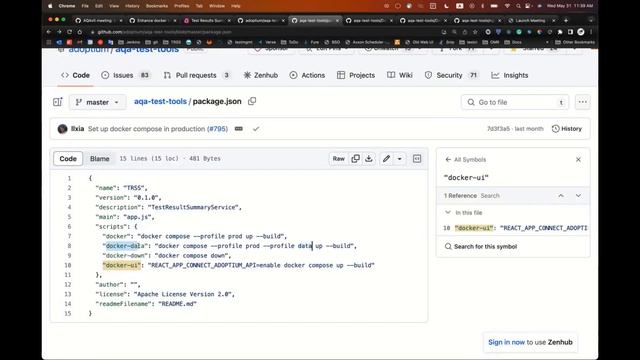The height and width of the screenshot is (360, 640).
Task: Focus the Go to file search field
Action: [x=516, y=102]
